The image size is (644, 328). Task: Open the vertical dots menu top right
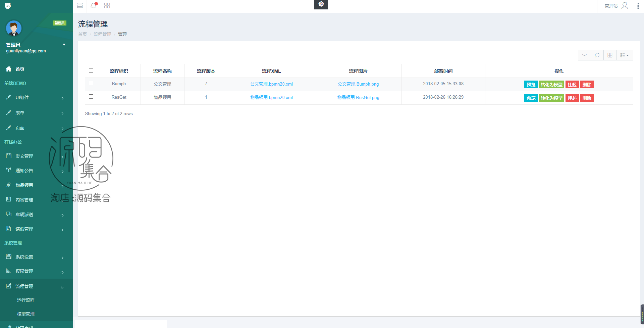[638, 6]
